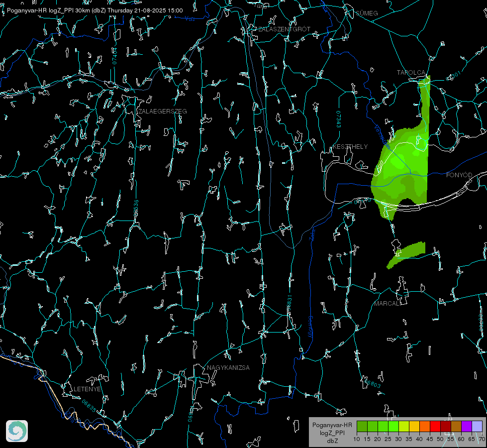Select the 15–20 dBZ green legend swatch

pos(373,426)
